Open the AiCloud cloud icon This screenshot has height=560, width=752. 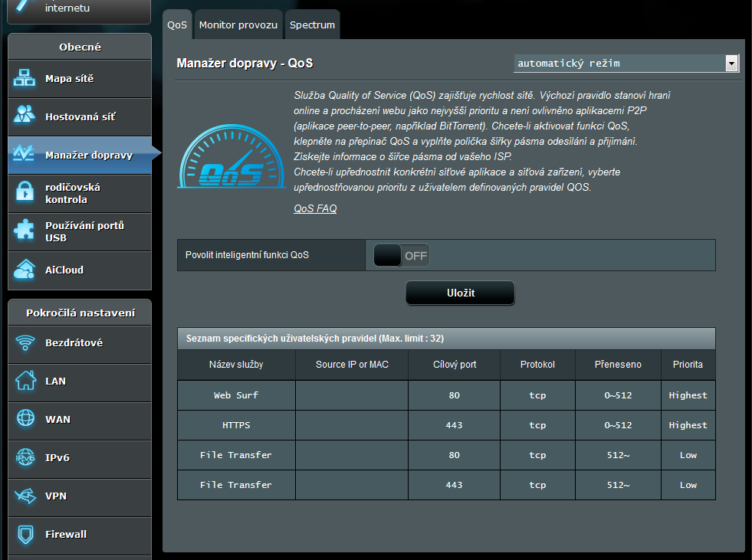(25, 270)
